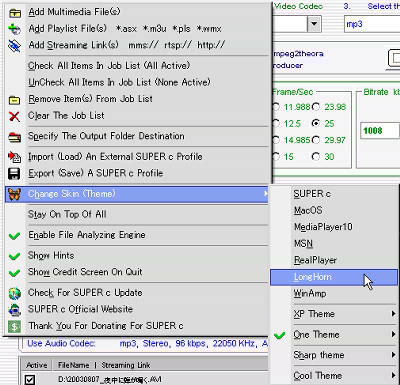400x385 pixels.
Task: Choose Remove Item(s) From Job List
Action: tap(137, 99)
